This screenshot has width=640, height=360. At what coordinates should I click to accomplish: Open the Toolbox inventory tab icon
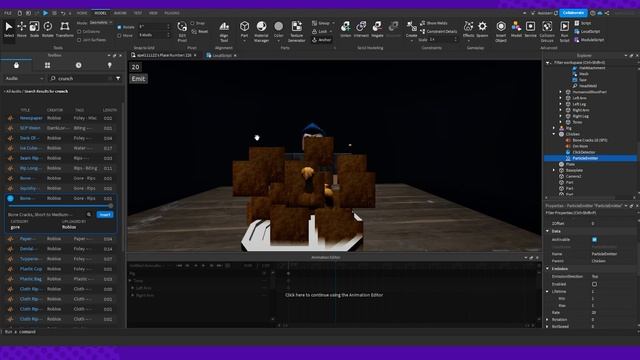click(16, 65)
